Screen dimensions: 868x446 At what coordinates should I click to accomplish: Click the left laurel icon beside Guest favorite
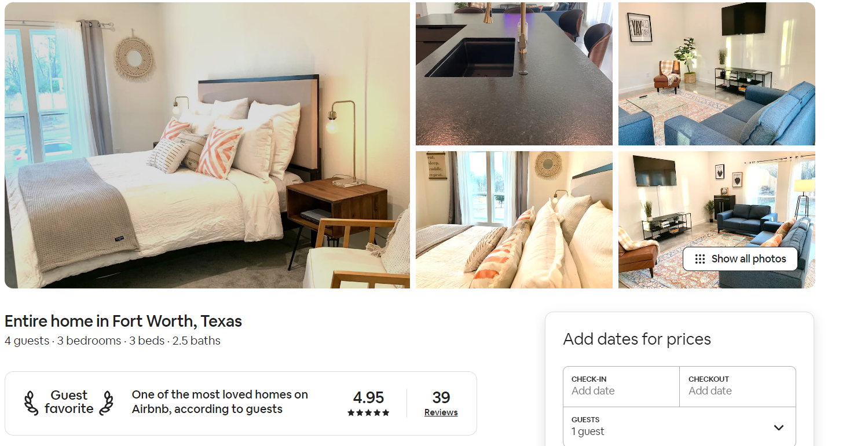[31, 403]
